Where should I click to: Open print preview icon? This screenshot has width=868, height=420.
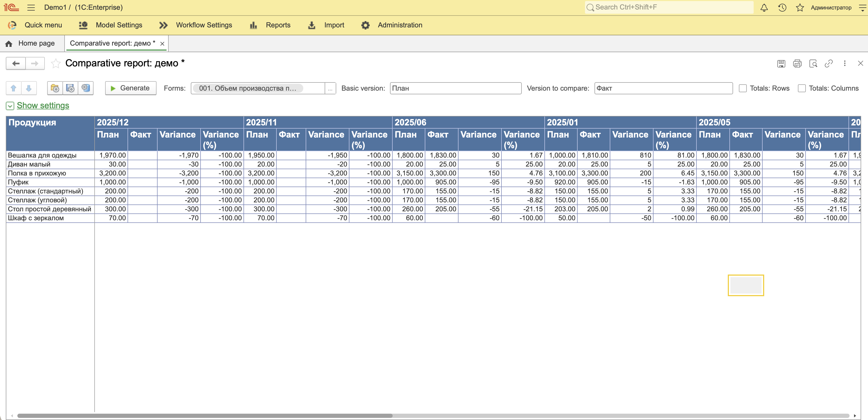pyautogui.click(x=813, y=63)
